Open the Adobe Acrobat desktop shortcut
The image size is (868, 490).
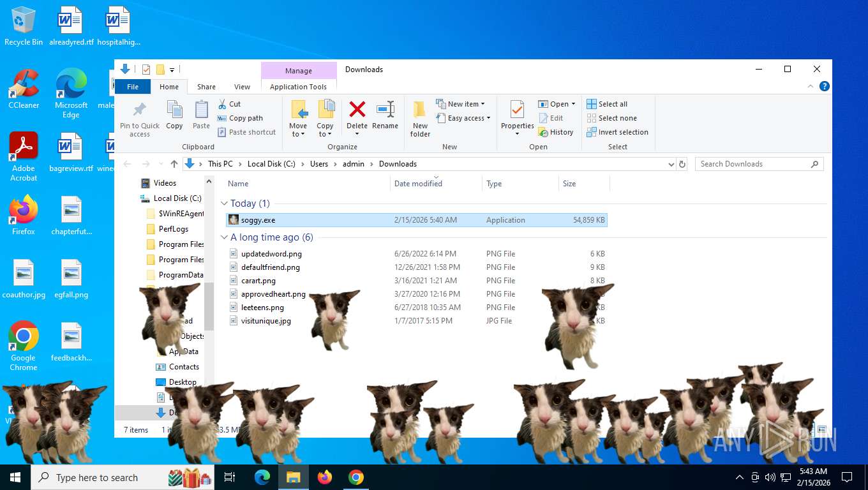(24, 157)
